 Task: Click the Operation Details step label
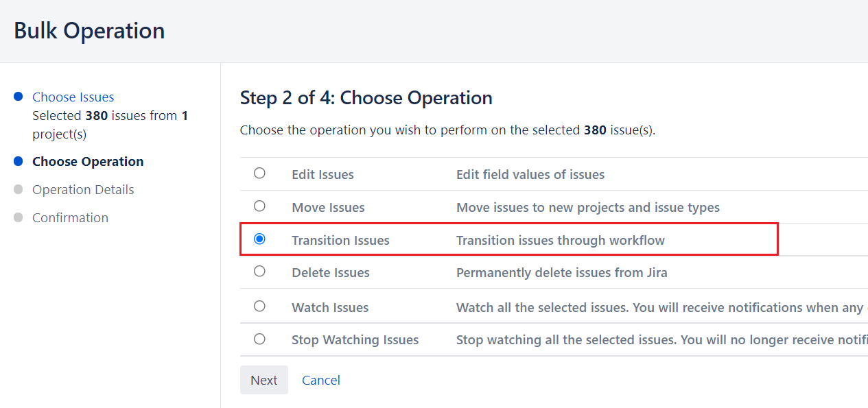[x=83, y=189]
